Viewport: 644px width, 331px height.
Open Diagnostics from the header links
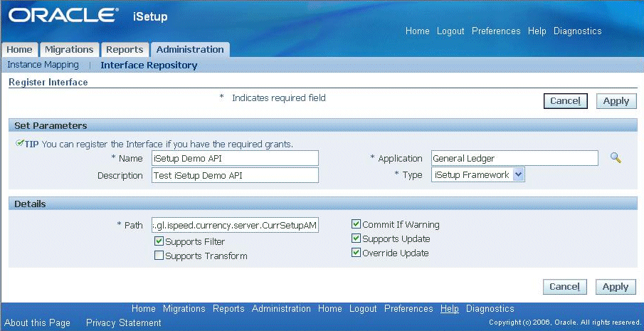tap(577, 31)
